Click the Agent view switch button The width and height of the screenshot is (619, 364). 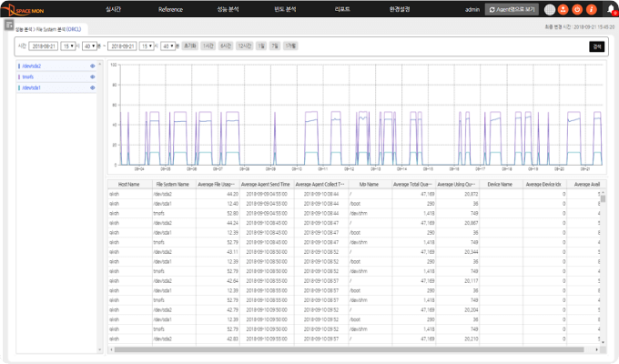point(512,9)
